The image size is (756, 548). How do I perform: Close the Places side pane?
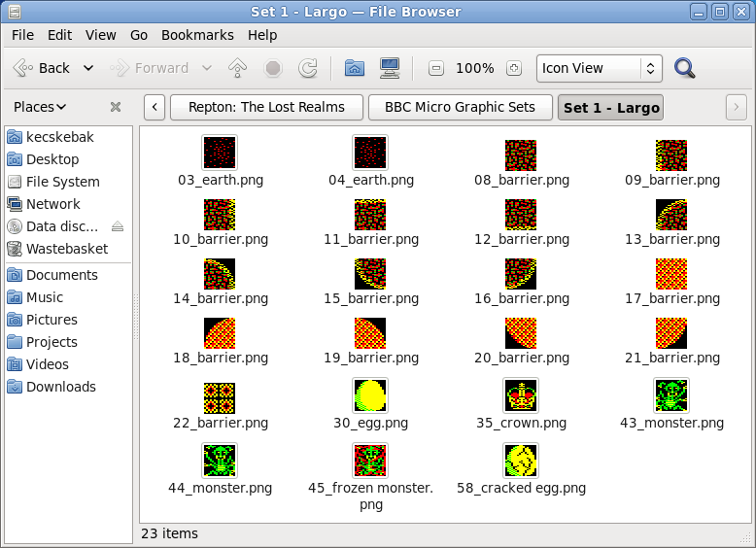point(116,107)
